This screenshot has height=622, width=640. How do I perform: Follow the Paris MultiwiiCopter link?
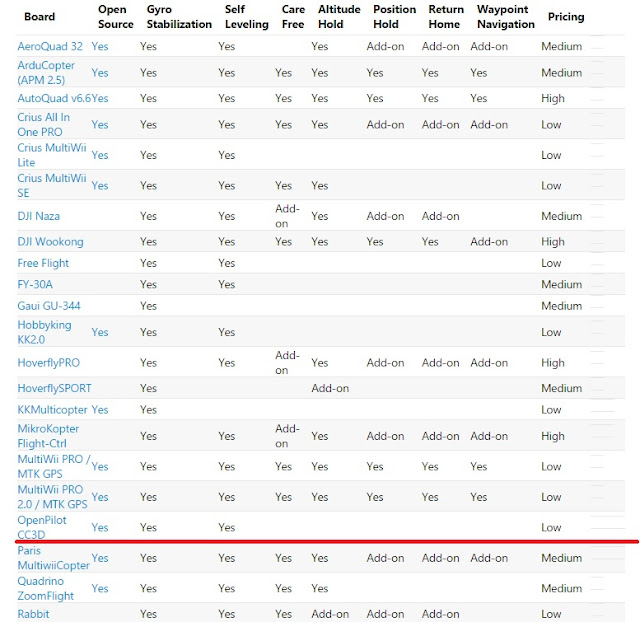pos(53,558)
